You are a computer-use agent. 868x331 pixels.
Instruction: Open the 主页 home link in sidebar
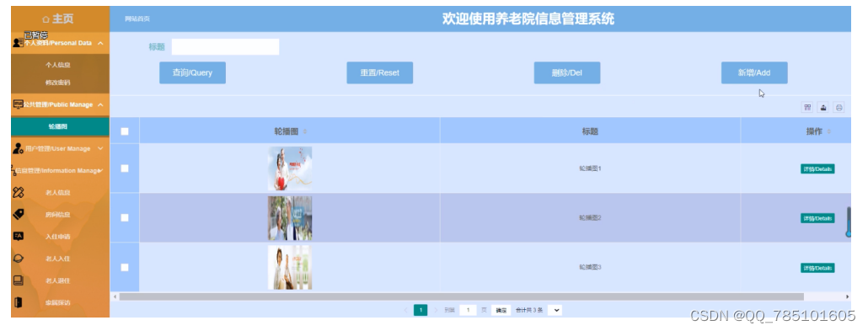[x=58, y=19]
